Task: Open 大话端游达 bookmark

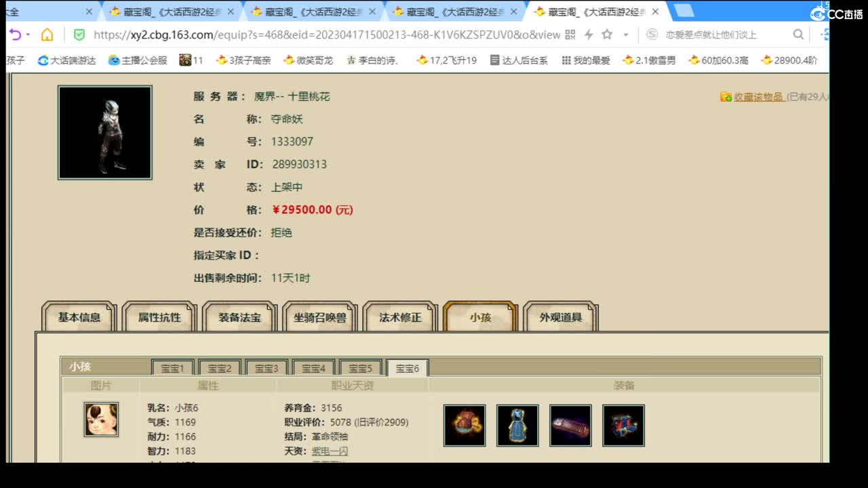Action: click(x=66, y=60)
